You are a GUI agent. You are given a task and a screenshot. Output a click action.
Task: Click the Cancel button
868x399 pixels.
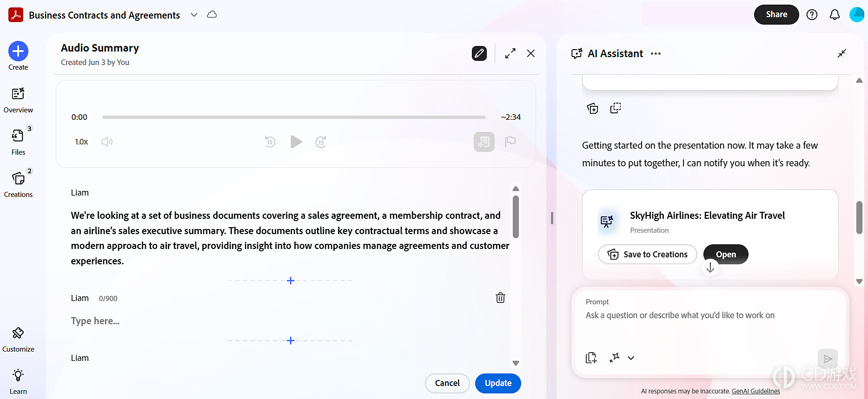pyautogui.click(x=447, y=383)
